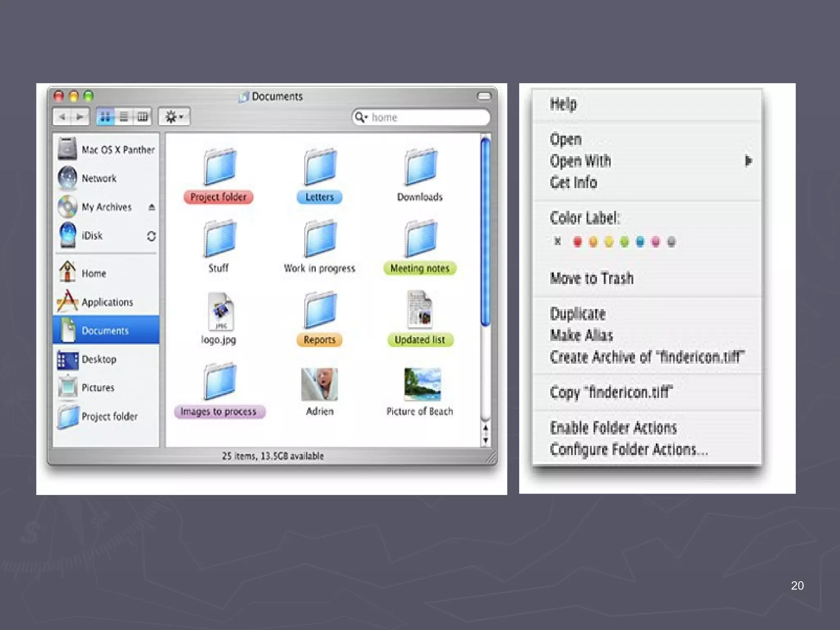The image size is (840, 630).
Task: Click Configure Folder Actions entry
Action: [628, 450]
